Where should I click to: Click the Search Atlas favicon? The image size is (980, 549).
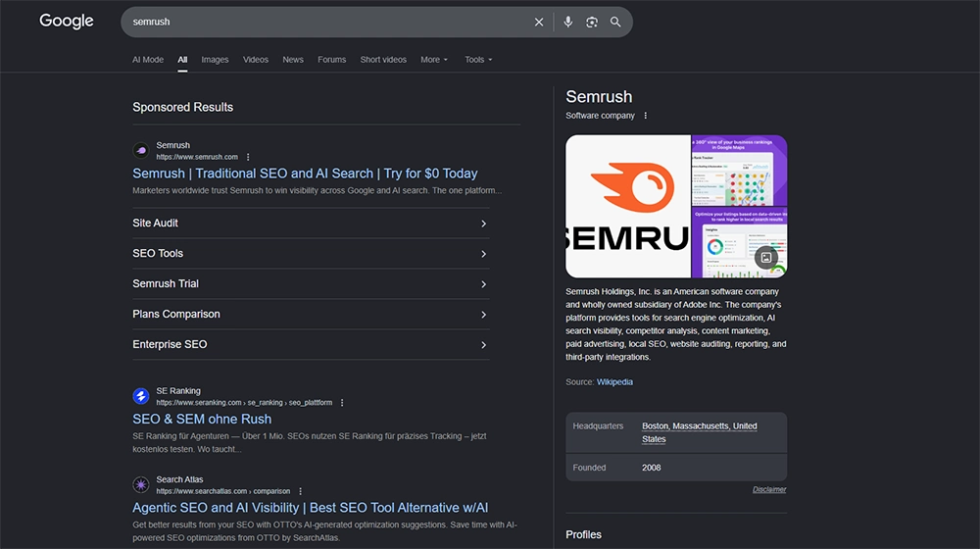tap(141, 484)
